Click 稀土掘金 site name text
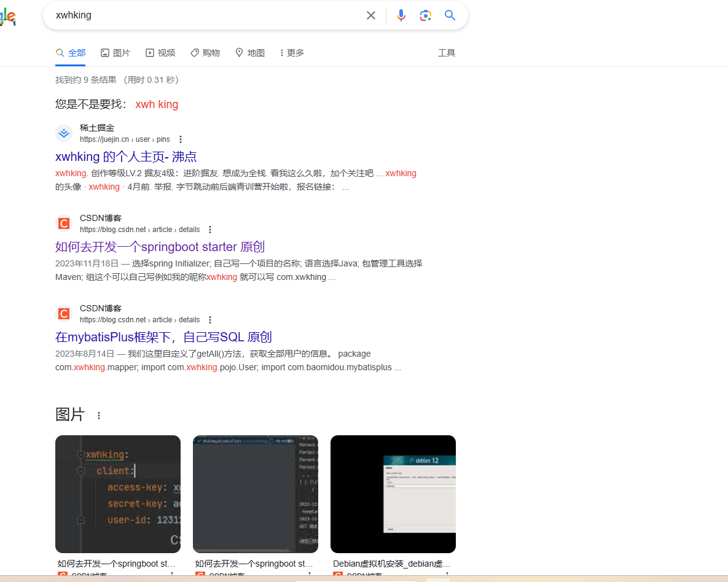The height and width of the screenshot is (582, 728). [97, 128]
